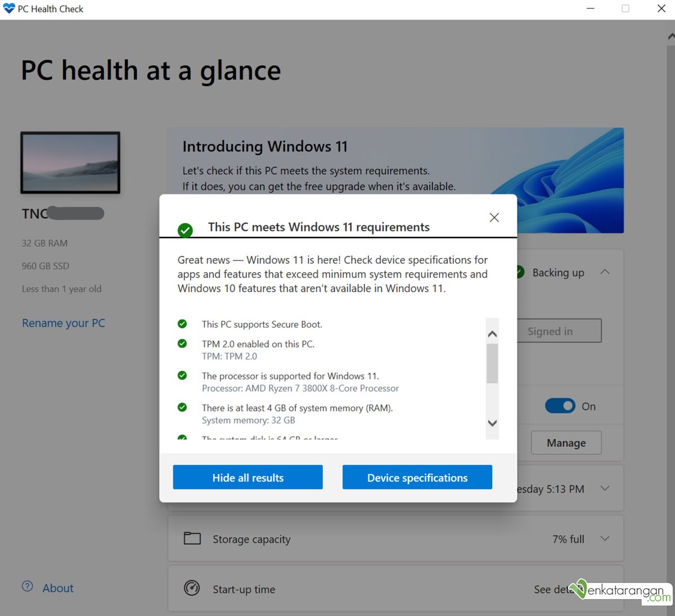Click the Start-up time label
The image size is (675, 616).
pyautogui.click(x=244, y=589)
